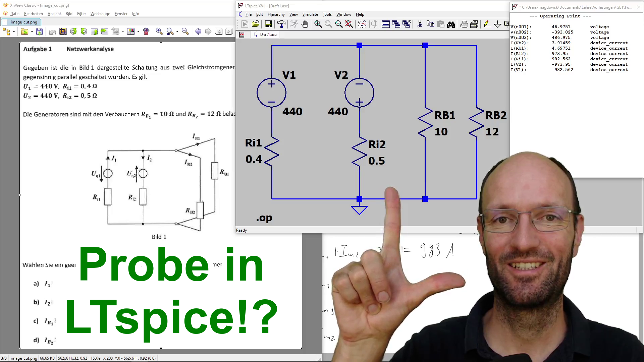
Task: Click the .op directive on the schematic
Action: [264, 218]
